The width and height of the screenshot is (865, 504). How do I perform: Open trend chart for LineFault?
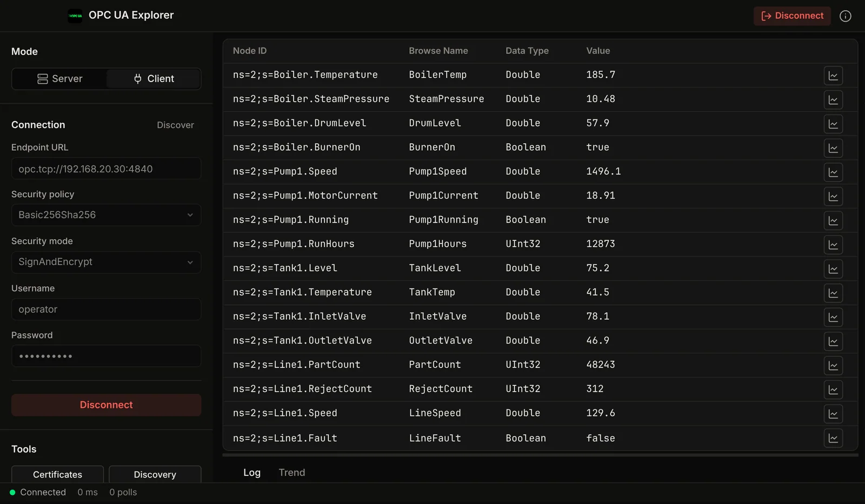[833, 438]
